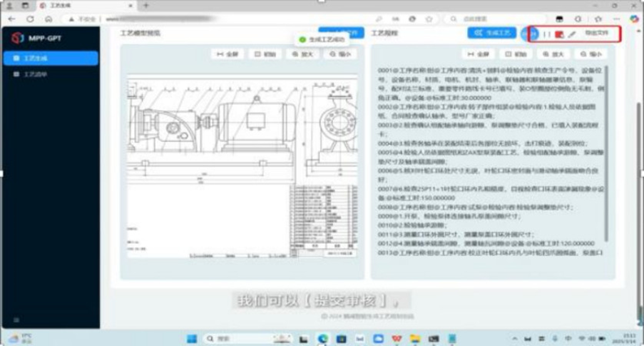Reload the page with the refresh icon
This screenshot has width=644, height=346.
pos(30,19)
